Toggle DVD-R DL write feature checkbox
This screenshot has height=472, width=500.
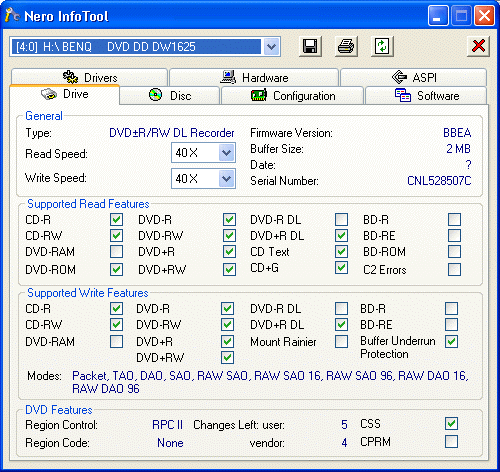(x=341, y=309)
